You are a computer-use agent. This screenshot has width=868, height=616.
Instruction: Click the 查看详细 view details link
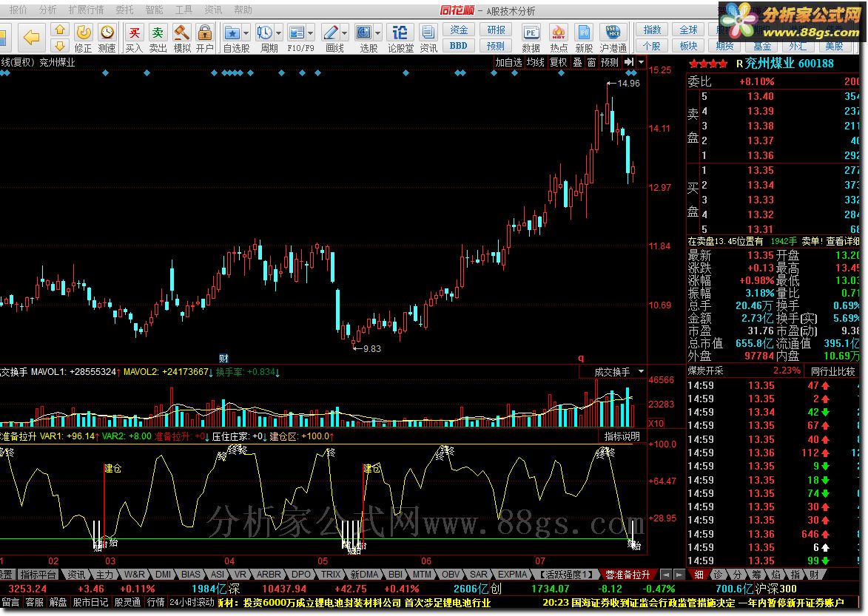click(x=843, y=241)
